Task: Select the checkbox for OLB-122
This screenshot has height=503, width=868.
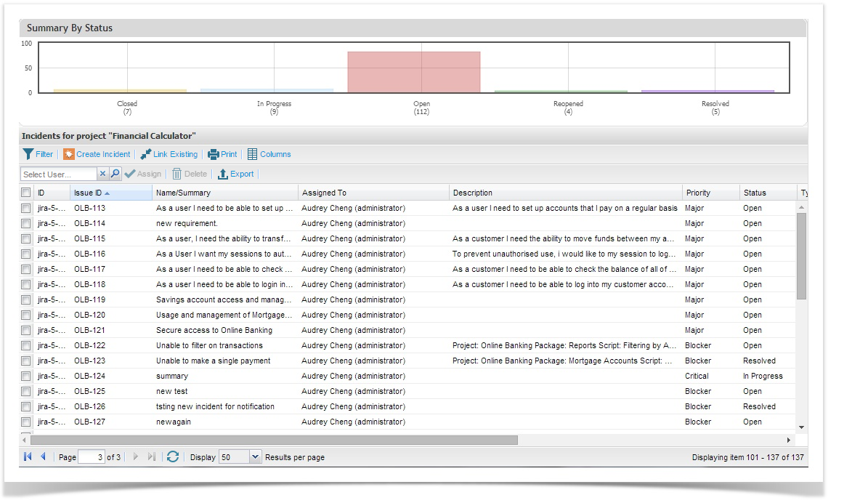Action: pos(26,345)
